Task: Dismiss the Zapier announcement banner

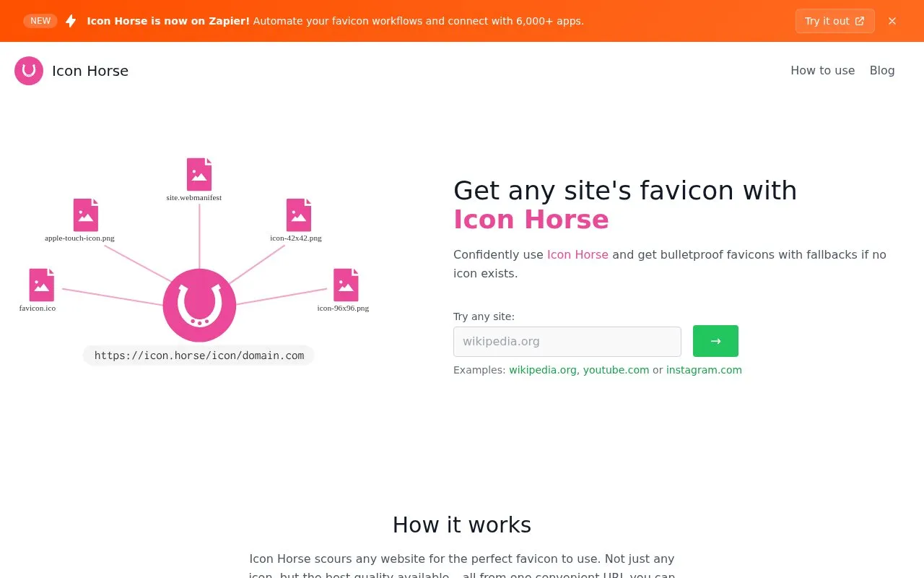Action: pyautogui.click(x=892, y=21)
